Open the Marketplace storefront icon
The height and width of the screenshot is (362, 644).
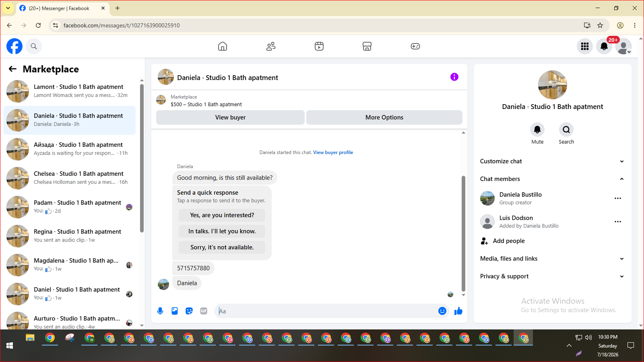coord(367,46)
